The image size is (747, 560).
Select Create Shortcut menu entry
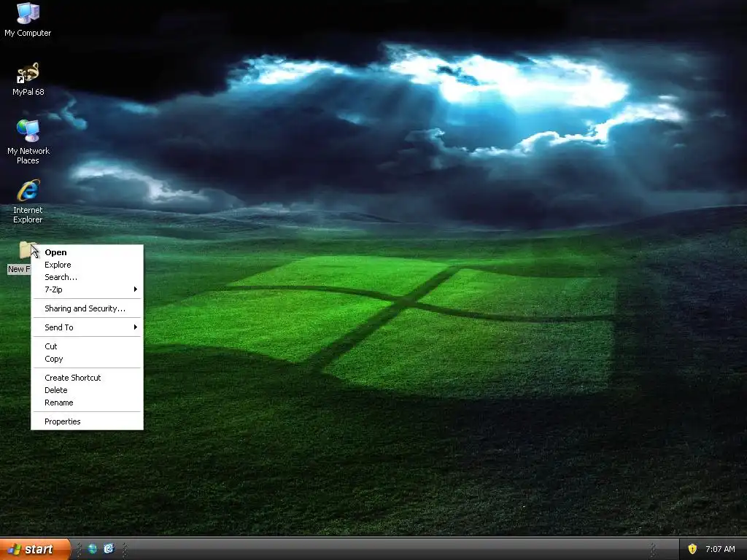[88, 378]
